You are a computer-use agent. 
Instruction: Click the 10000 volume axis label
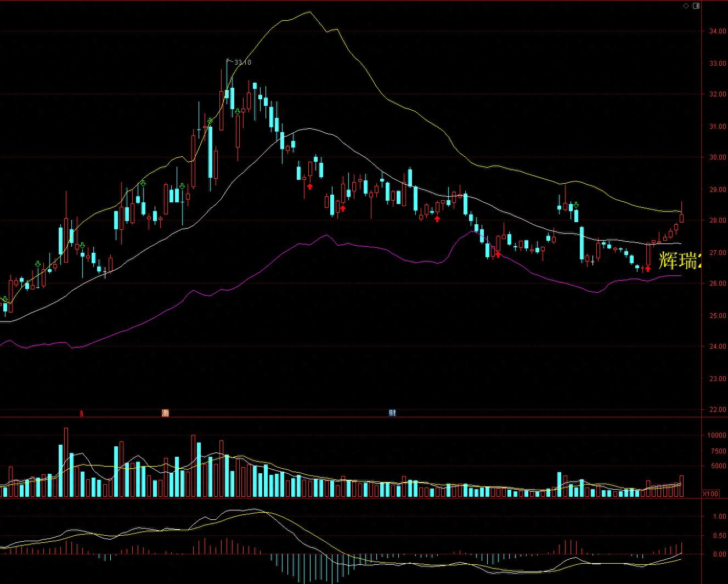coord(717,435)
